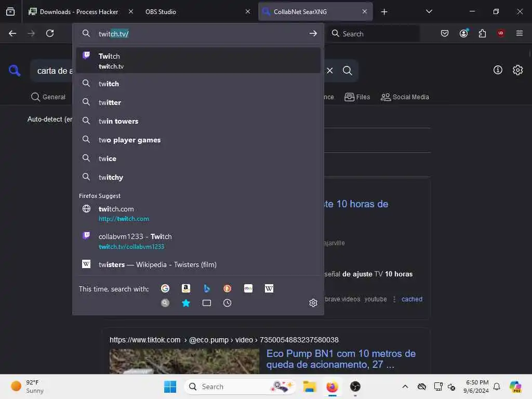
Task: Open notification bell in system tray
Action: tap(497, 387)
